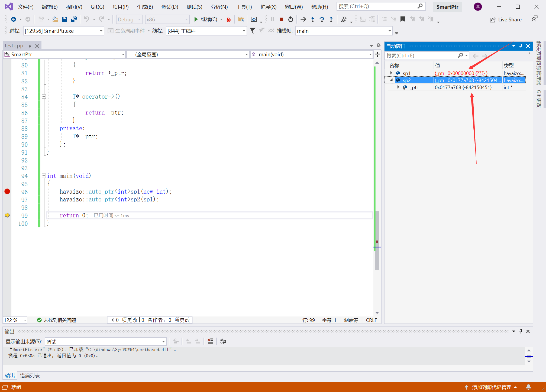This screenshot has width=546, height=392.
Task: Click the Step Into arrow icon
Action: click(312, 19)
